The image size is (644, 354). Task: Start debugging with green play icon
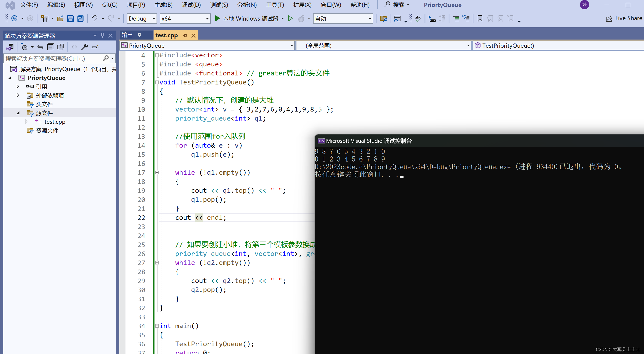[x=217, y=19]
